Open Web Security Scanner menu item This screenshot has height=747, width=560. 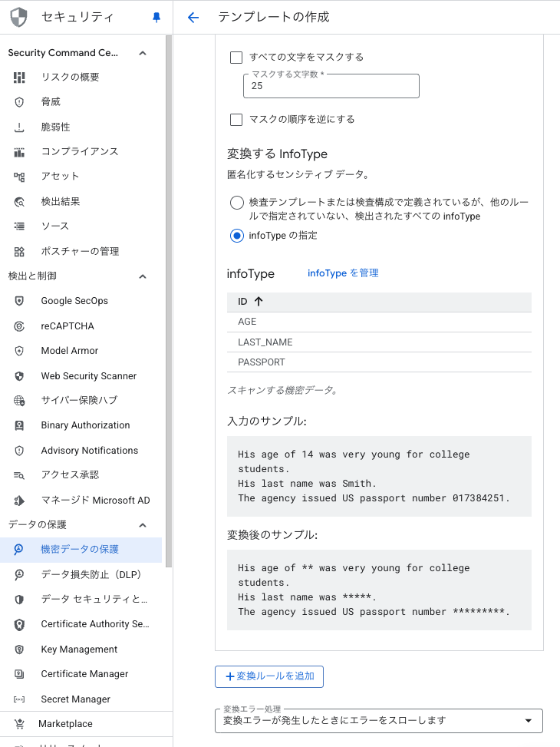81,376
